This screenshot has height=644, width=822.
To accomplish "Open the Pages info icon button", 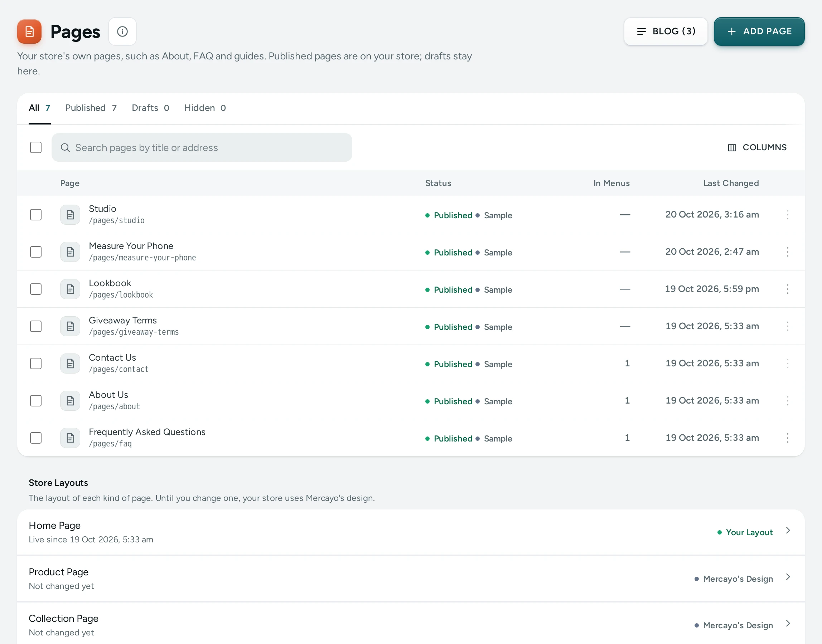I will (122, 32).
